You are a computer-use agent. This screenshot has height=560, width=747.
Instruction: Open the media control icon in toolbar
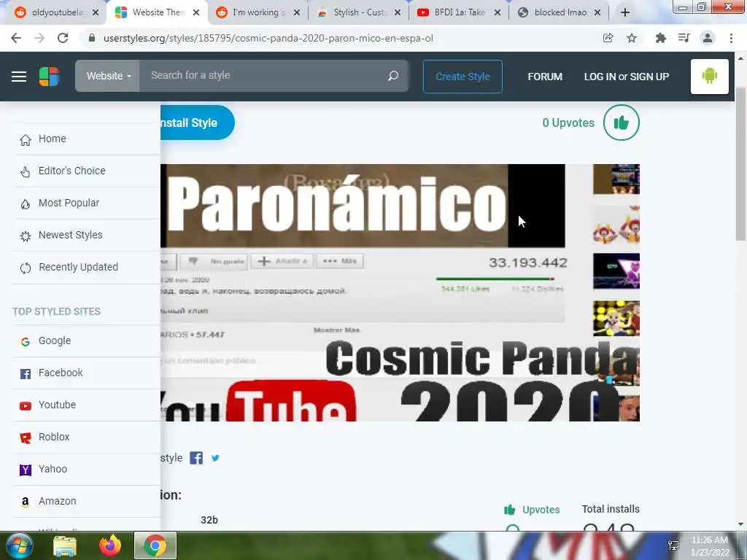click(684, 38)
